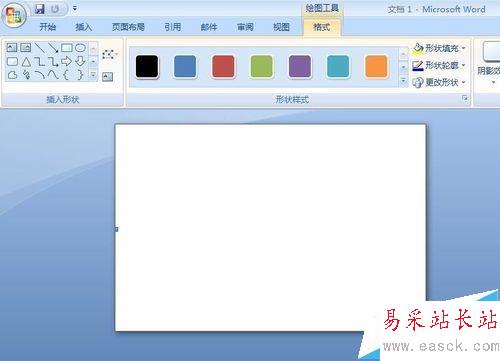Image resolution: width=500 pixels, height=361 pixels.
Task: Switch to the 插入 tab
Action: [84, 27]
